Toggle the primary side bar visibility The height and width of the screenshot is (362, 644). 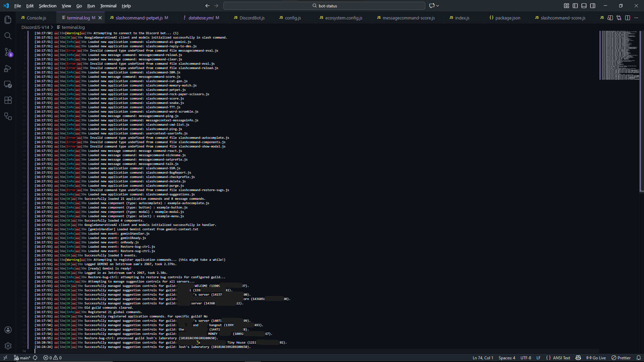click(x=576, y=6)
